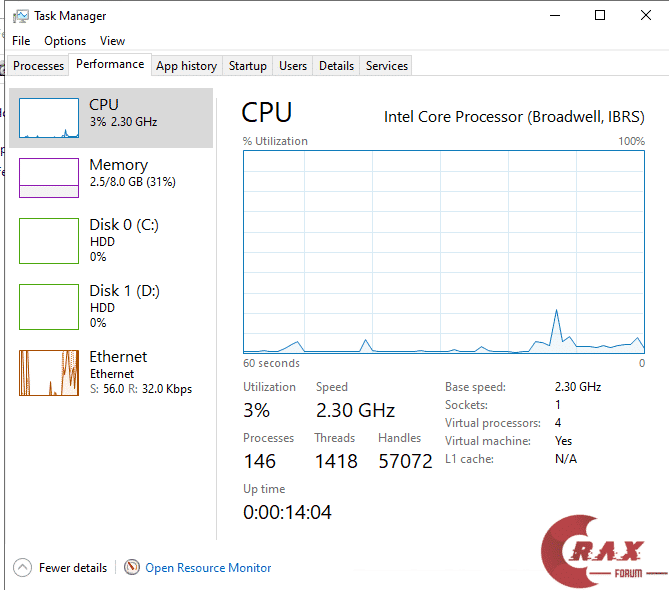Switch to the App history tab
The width and height of the screenshot is (669, 590).
186,66
